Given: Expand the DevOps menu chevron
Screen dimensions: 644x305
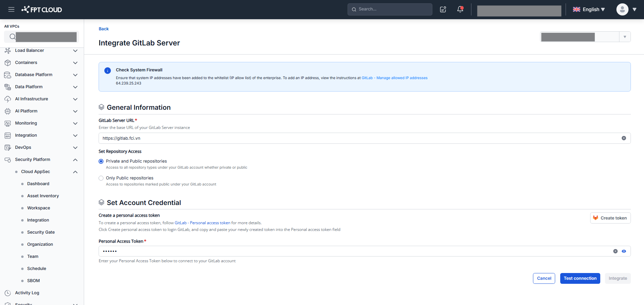Looking at the screenshot, I should (75, 147).
